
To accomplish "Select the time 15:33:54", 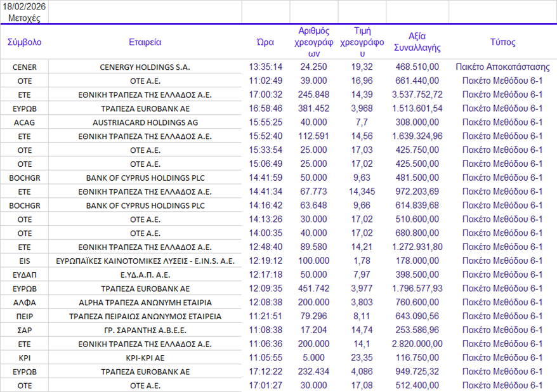I will (265, 150).
